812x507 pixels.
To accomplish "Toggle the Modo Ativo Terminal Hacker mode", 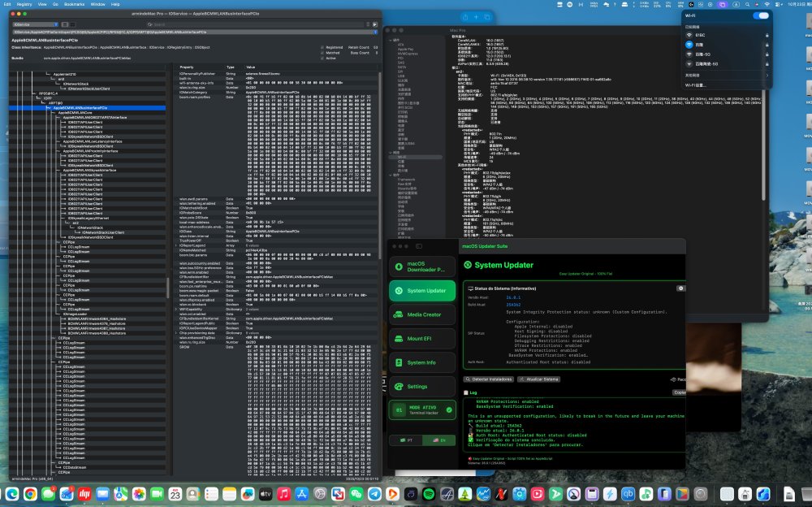I will [x=422, y=409].
